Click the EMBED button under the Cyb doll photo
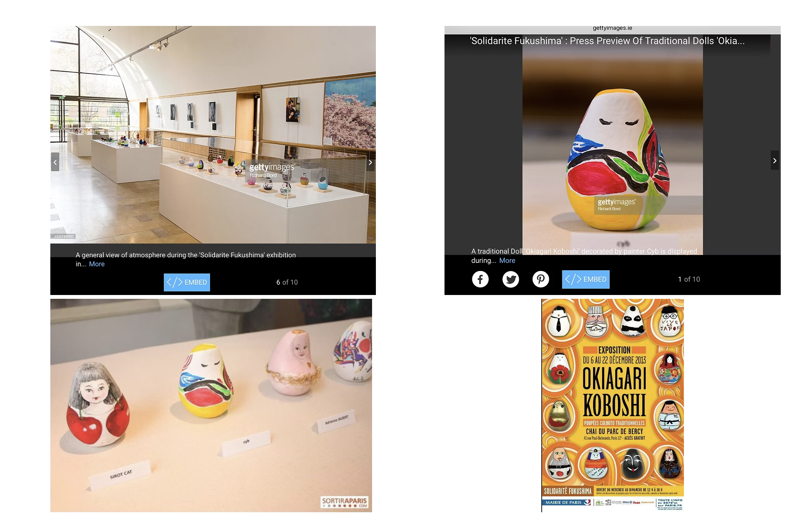Screen dimensions: 812x529 (x=586, y=279)
